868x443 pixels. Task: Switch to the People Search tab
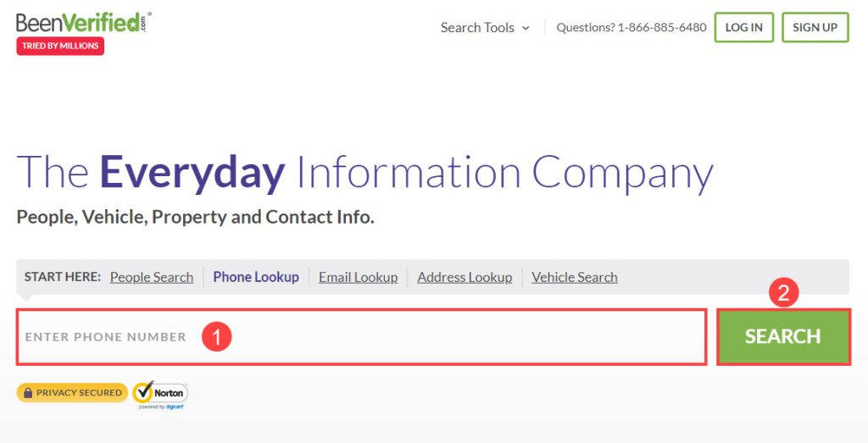152,277
